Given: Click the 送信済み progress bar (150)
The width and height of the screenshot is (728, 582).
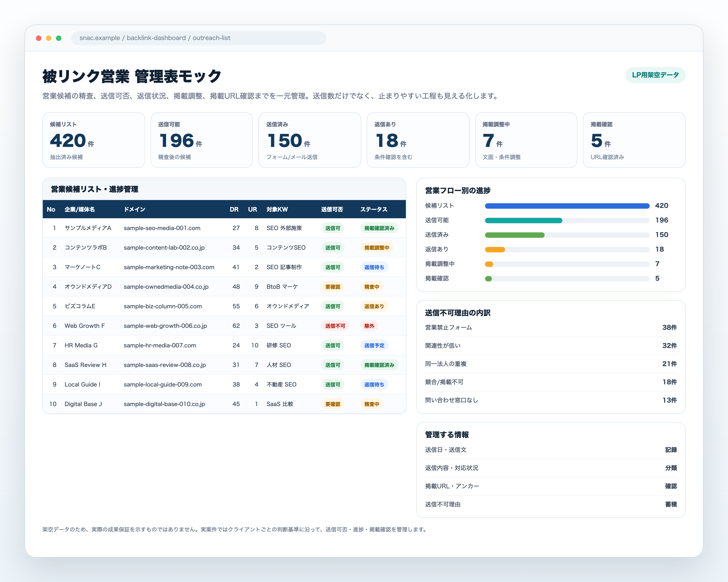Looking at the screenshot, I should (567, 235).
